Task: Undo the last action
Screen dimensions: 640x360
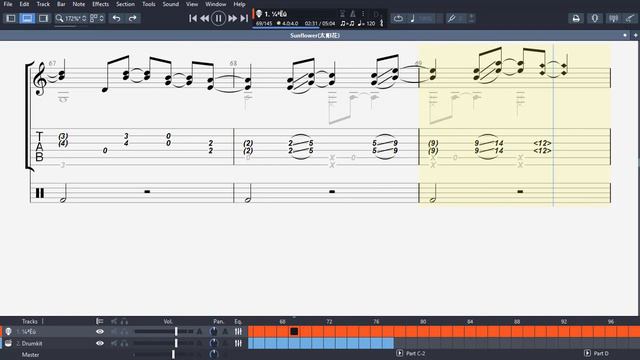Action: [116, 18]
